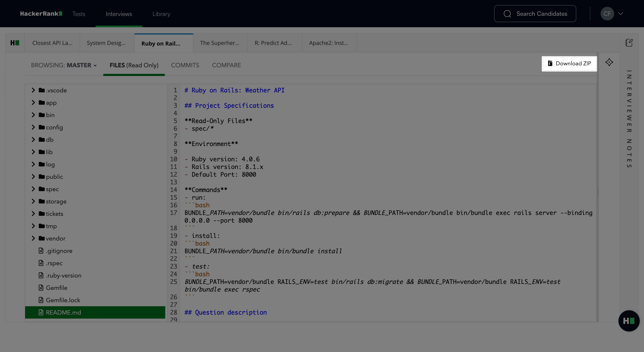This screenshot has height=352, width=644.
Task: Expand the app folder chevron
Action: tap(33, 102)
